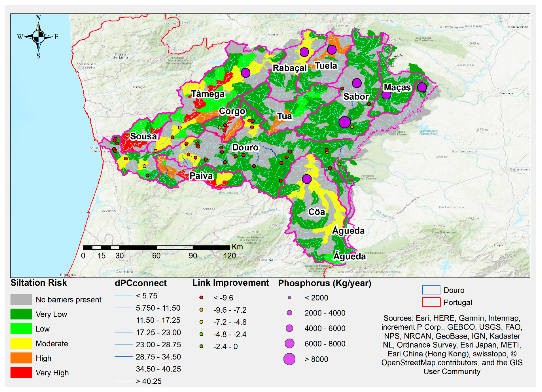Click the Paiva basin label
542x392 pixels.
point(201,176)
